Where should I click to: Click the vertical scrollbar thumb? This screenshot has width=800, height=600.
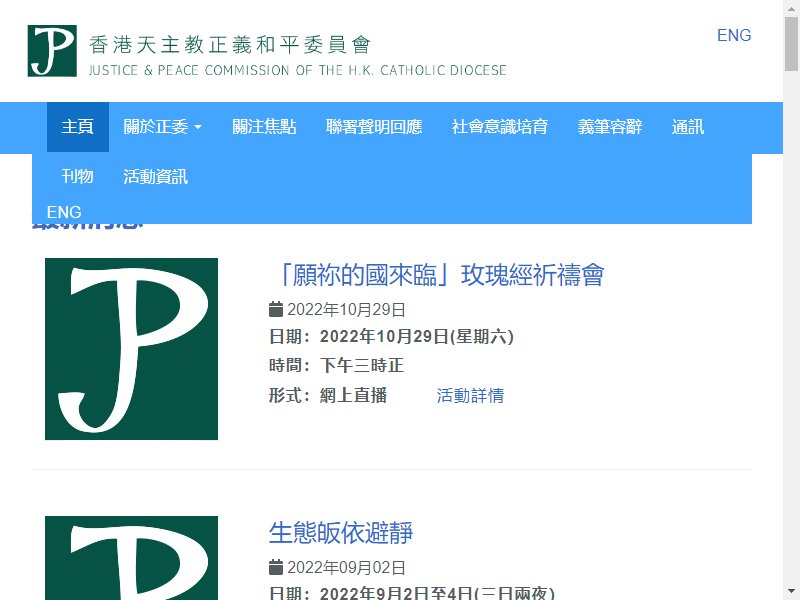point(791,44)
